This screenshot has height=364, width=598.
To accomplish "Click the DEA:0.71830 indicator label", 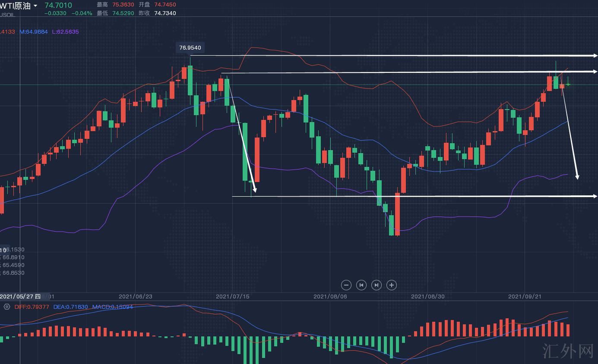I will point(70,307).
